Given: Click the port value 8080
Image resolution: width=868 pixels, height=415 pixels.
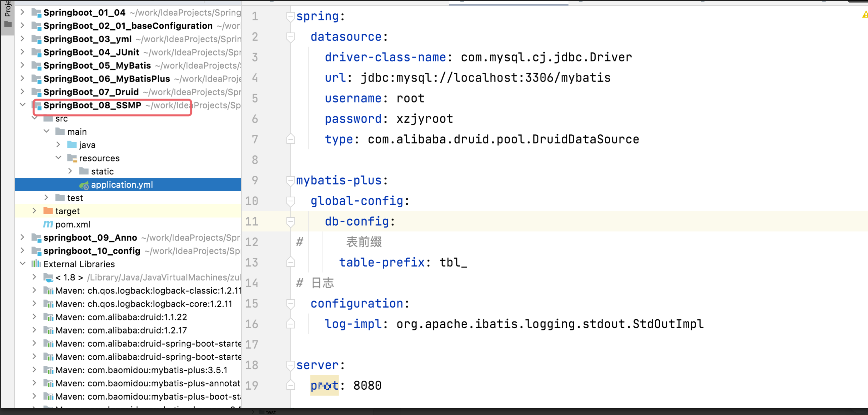Looking at the screenshot, I should 367,385.
